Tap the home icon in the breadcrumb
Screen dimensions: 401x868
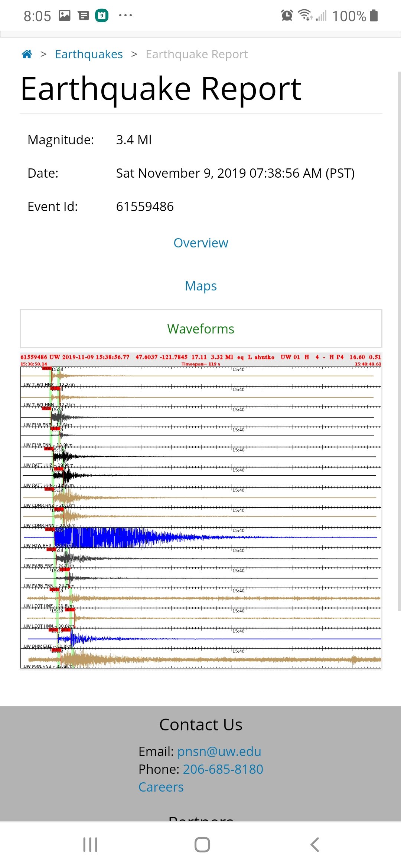27,54
